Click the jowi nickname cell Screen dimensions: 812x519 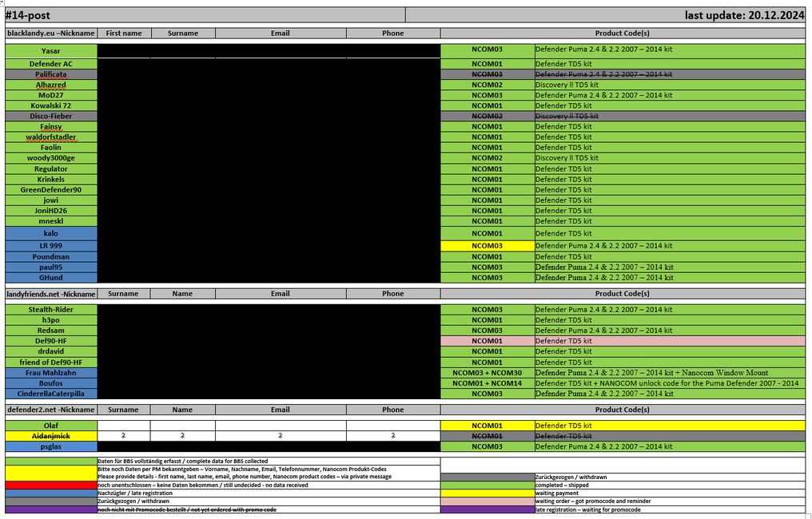pyautogui.click(x=51, y=200)
